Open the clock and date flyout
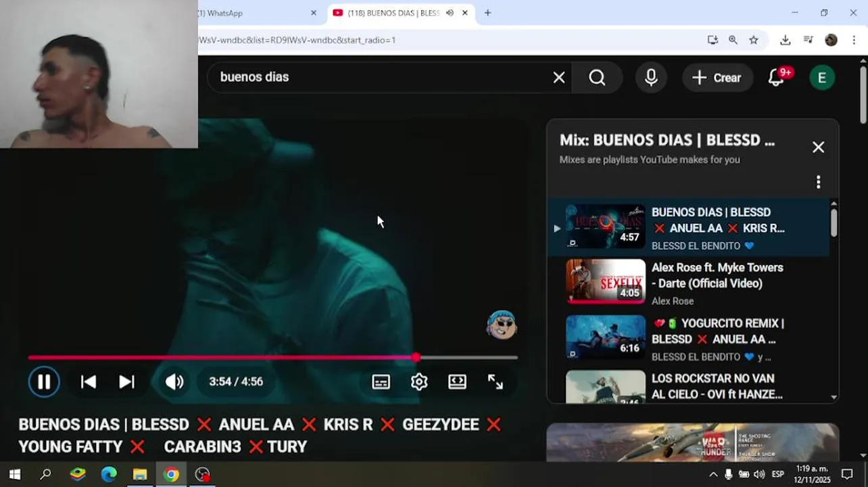The width and height of the screenshot is (868, 487). [x=813, y=474]
